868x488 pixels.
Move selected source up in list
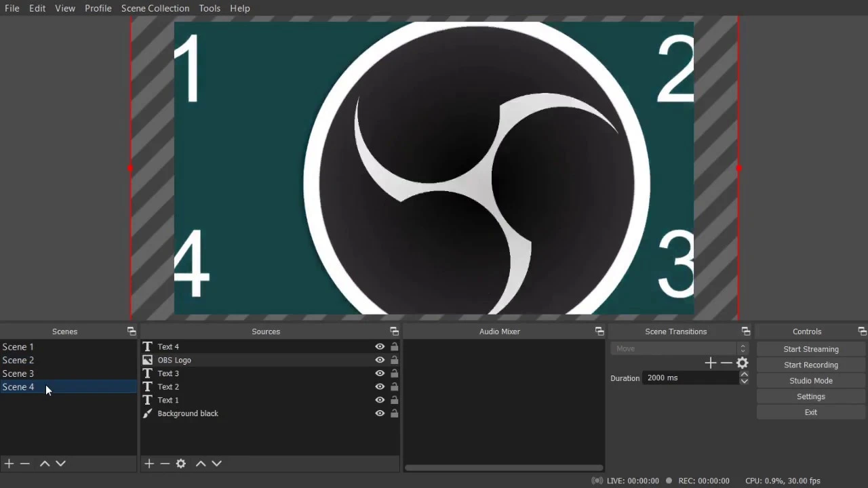pyautogui.click(x=201, y=464)
